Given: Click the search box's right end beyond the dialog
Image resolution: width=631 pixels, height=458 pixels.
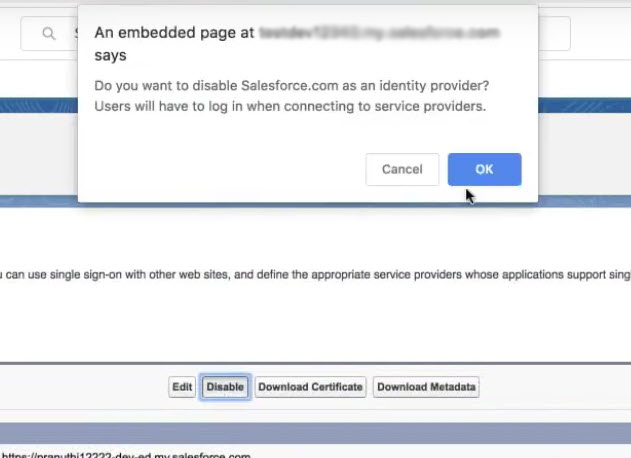Looking at the screenshot, I should tap(554, 33).
